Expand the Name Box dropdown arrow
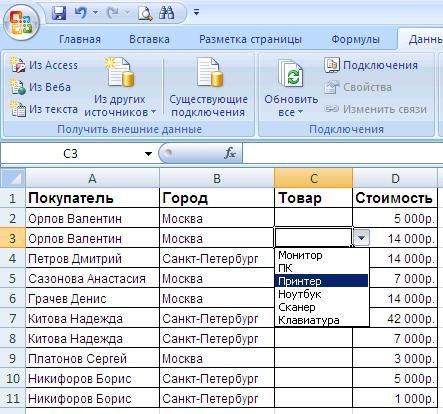The width and height of the screenshot is (443, 414). (x=148, y=154)
